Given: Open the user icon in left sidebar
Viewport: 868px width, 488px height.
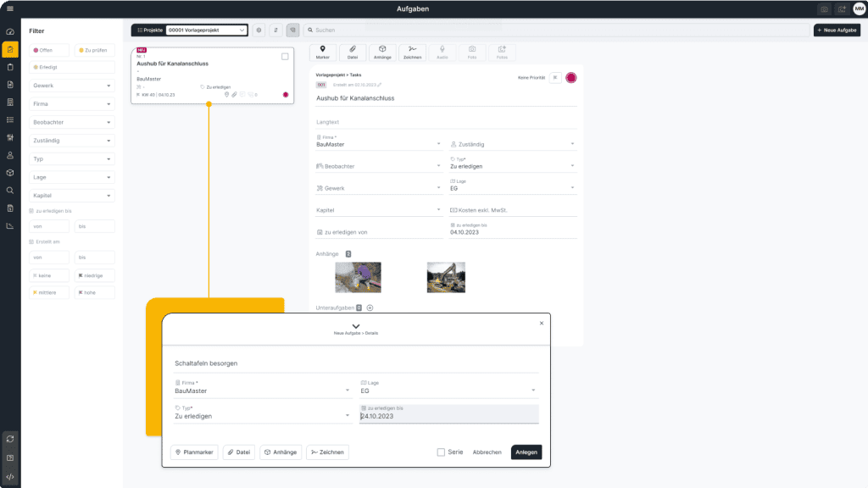Looking at the screenshot, I should point(10,155).
